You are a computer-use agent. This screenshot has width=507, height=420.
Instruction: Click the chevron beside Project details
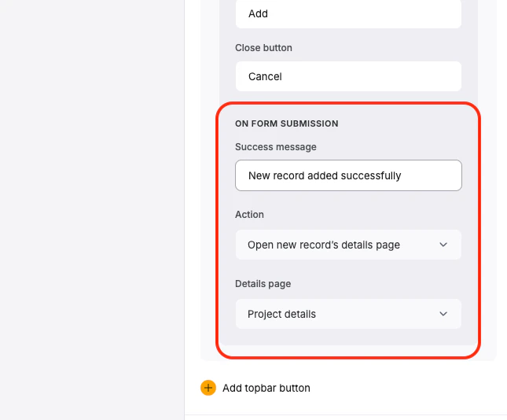pos(443,314)
